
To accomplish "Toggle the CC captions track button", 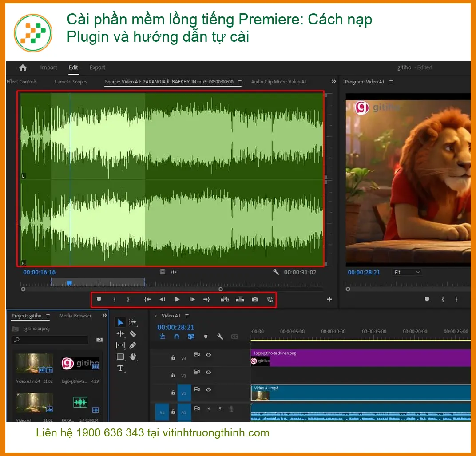I will [x=234, y=337].
